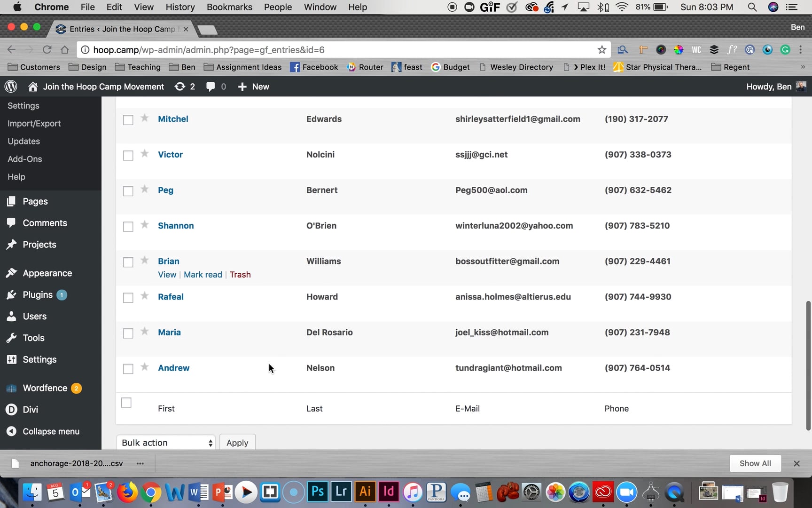Open Finder from the Dock
Image resolution: width=812 pixels, height=508 pixels.
coord(32,492)
